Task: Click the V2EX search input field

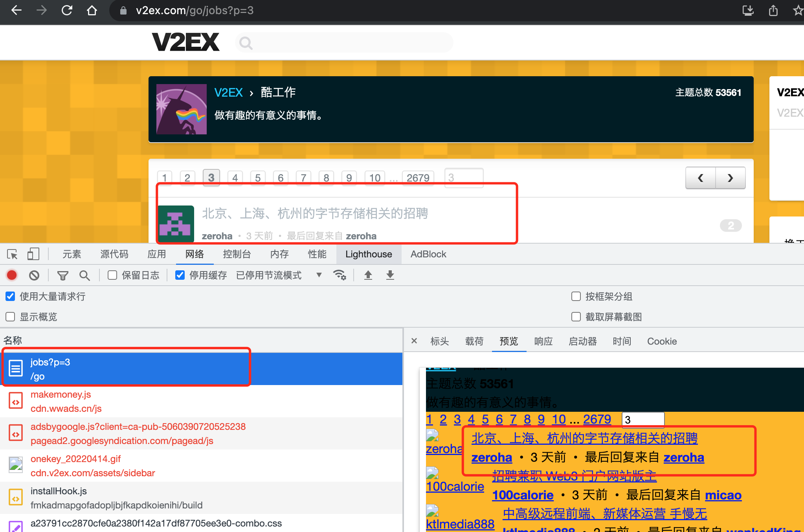Action: coord(344,42)
